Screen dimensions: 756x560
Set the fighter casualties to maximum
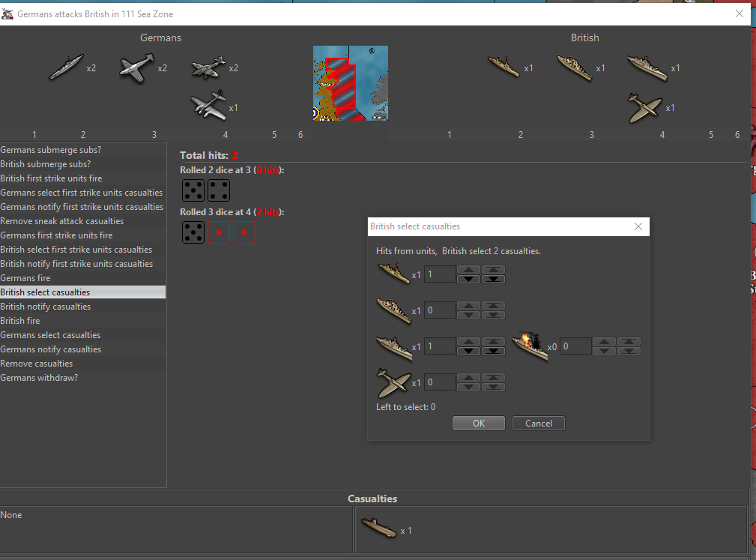click(492, 377)
